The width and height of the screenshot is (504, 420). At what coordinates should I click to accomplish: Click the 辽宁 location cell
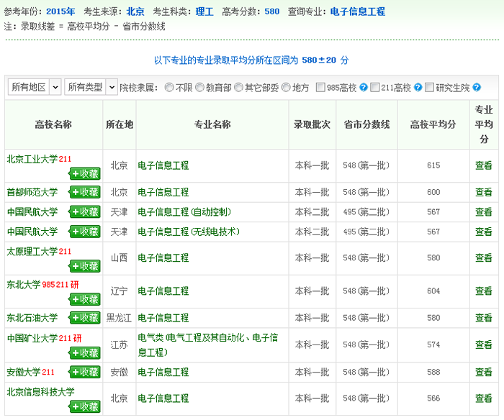pos(120,291)
